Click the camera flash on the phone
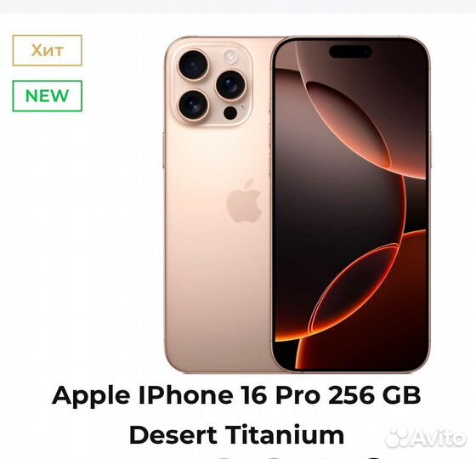Screen dimensions: 476x459 point(230,57)
